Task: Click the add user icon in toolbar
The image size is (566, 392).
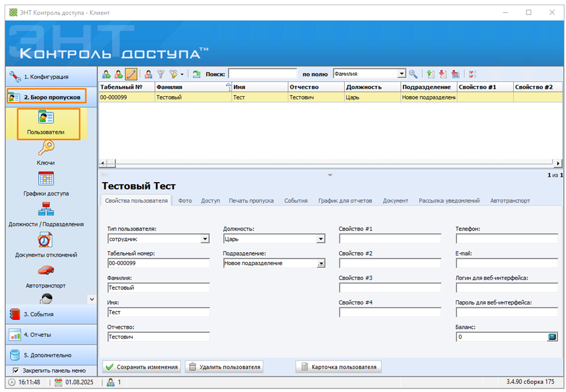Action: click(x=106, y=74)
